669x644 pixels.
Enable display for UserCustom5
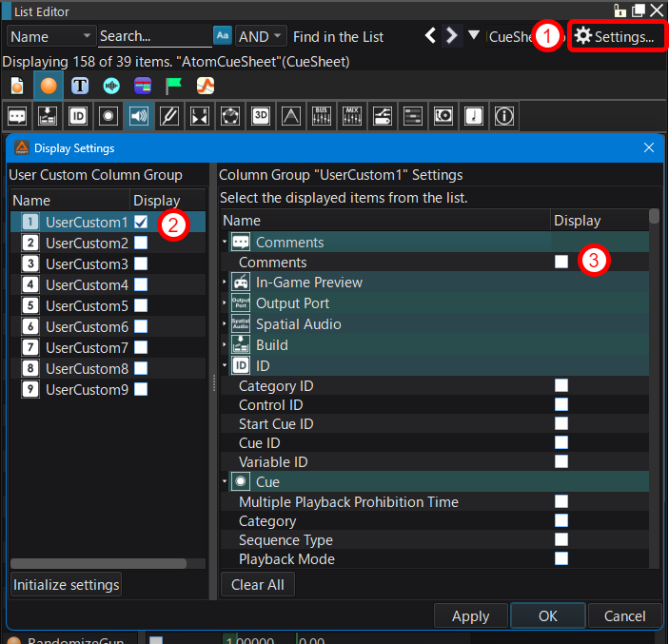[141, 305]
